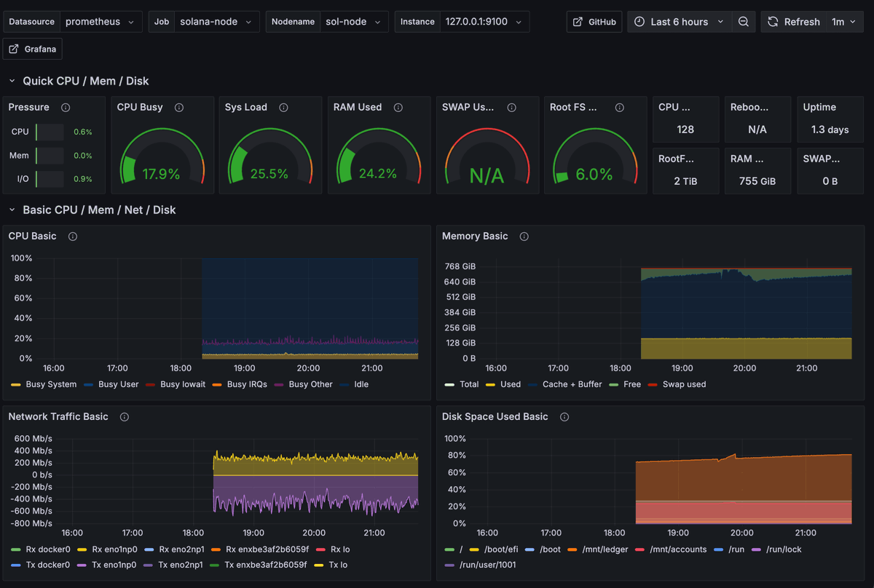Image resolution: width=874 pixels, height=588 pixels.
Task: Open the Datasource prometheus dropdown
Action: click(101, 22)
